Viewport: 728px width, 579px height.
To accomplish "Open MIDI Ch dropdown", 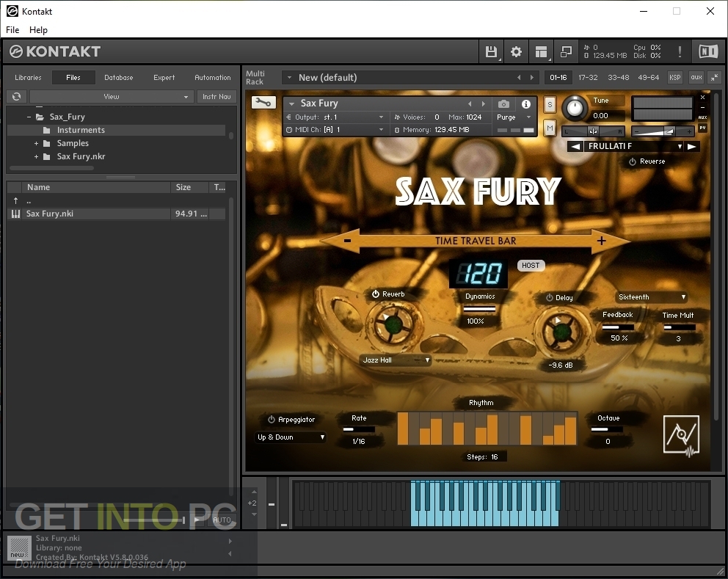I will pos(335,130).
